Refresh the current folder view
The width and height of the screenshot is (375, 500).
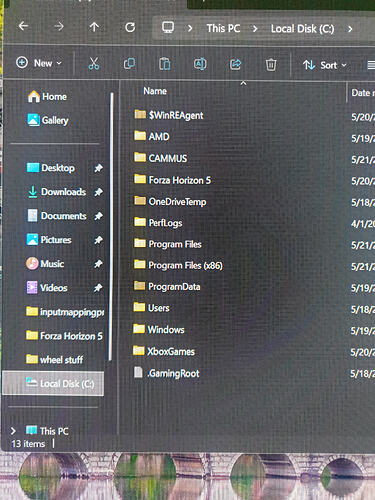130,27
